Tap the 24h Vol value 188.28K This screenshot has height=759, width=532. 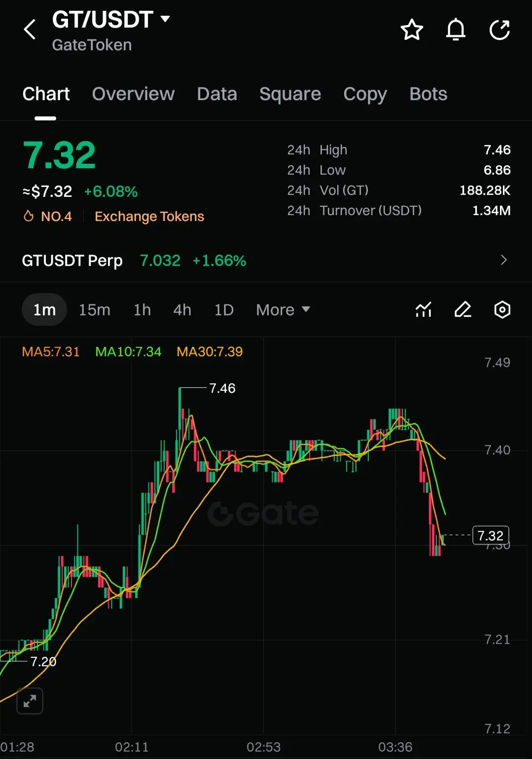485,190
